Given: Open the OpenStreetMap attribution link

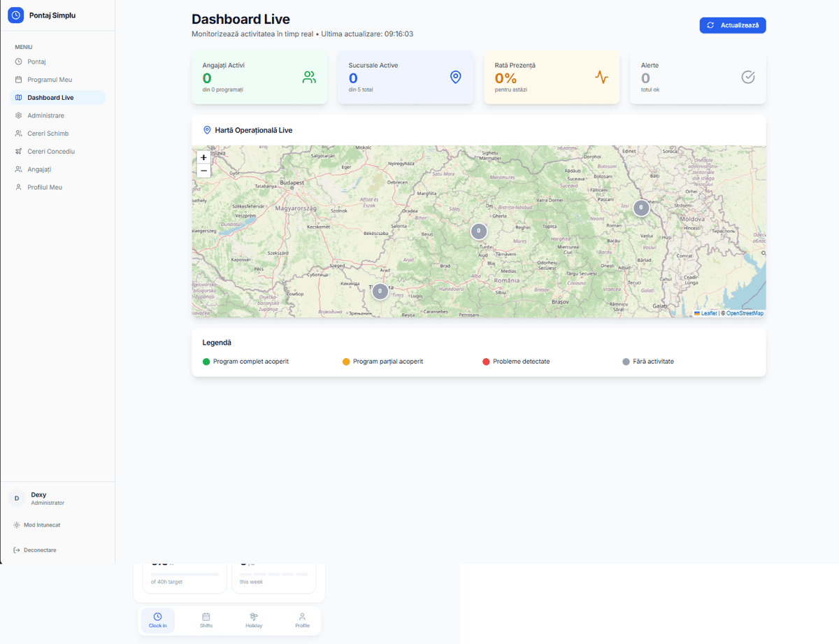Looking at the screenshot, I should click(x=743, y=313).
